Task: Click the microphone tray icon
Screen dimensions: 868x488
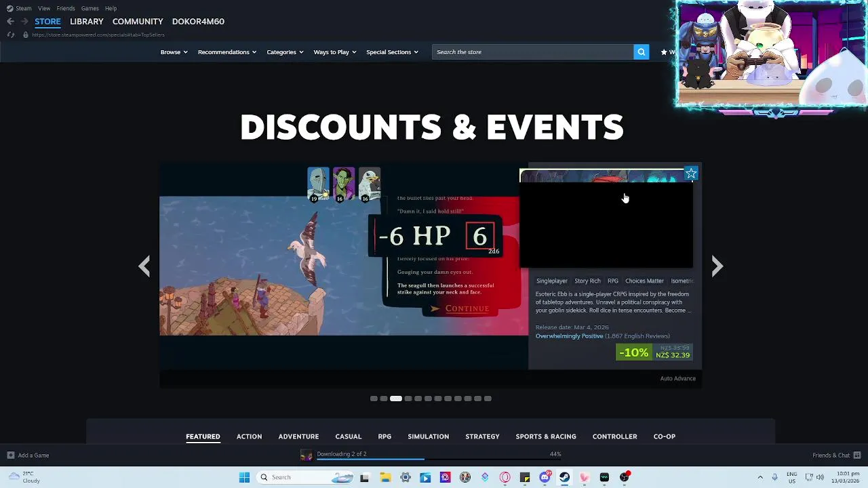Action: coord(774,477)
